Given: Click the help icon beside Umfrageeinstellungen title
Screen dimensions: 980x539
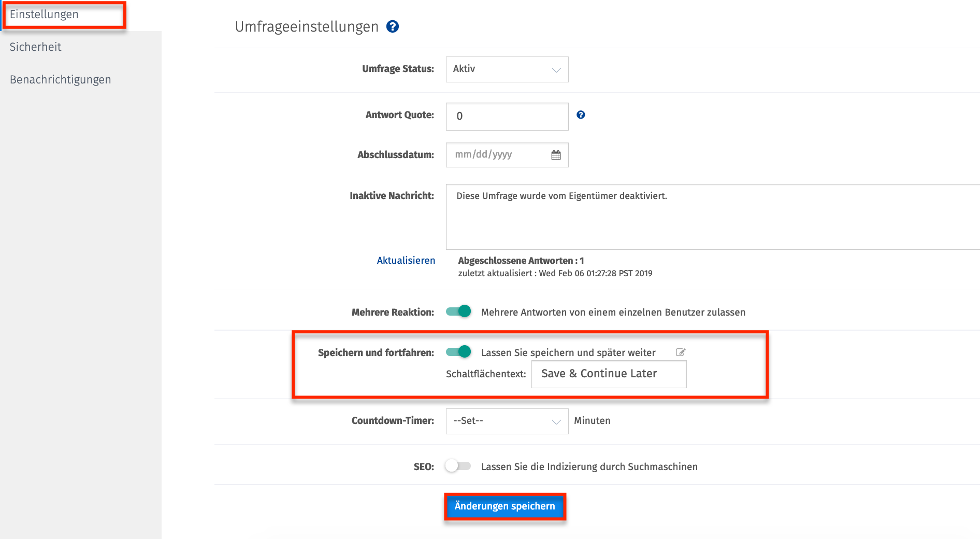Looking at the screenshot, I should [393, 26].
